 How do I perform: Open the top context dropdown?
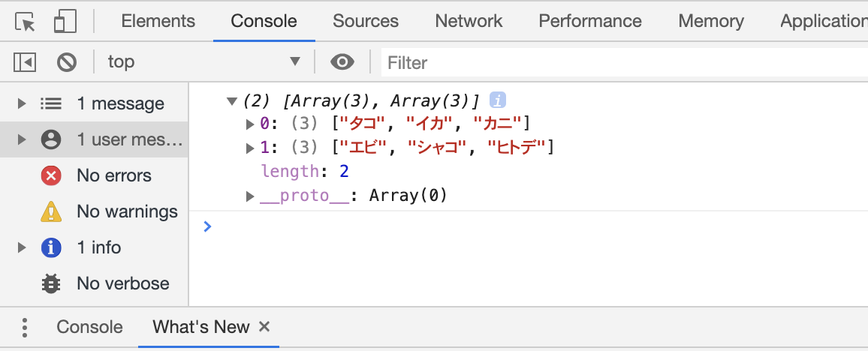pyautogui.click(x=203, y=62)
